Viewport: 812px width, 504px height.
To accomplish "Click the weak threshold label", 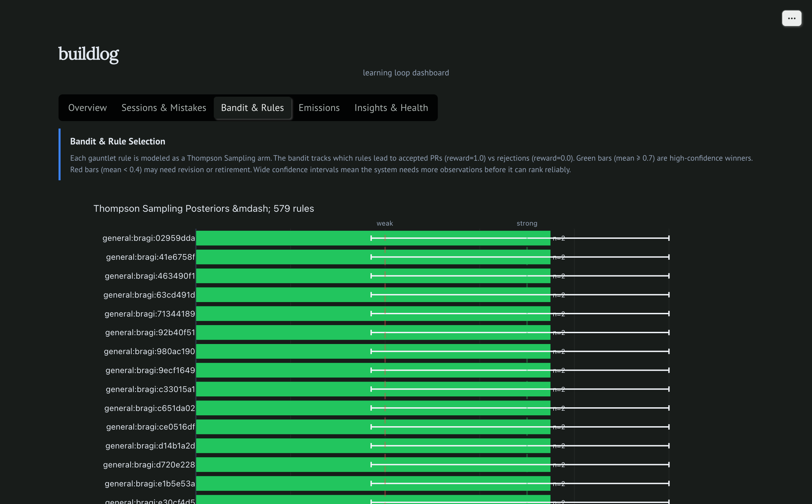I will (385, 223).
